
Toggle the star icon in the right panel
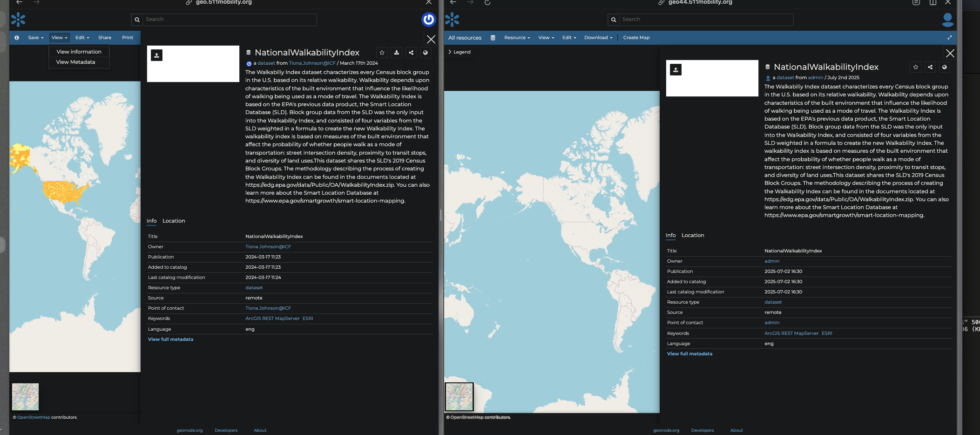point(915,67)
